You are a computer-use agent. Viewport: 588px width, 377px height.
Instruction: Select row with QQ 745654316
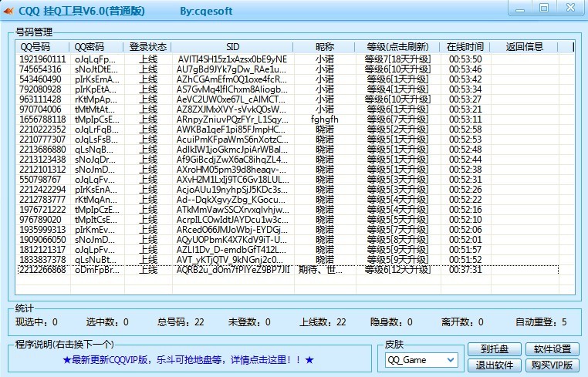[288, 69]
